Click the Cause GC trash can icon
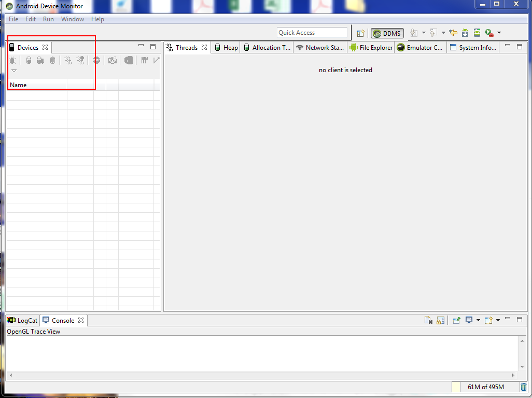Screen dimensions: 532x398 (x=52, y=60)
